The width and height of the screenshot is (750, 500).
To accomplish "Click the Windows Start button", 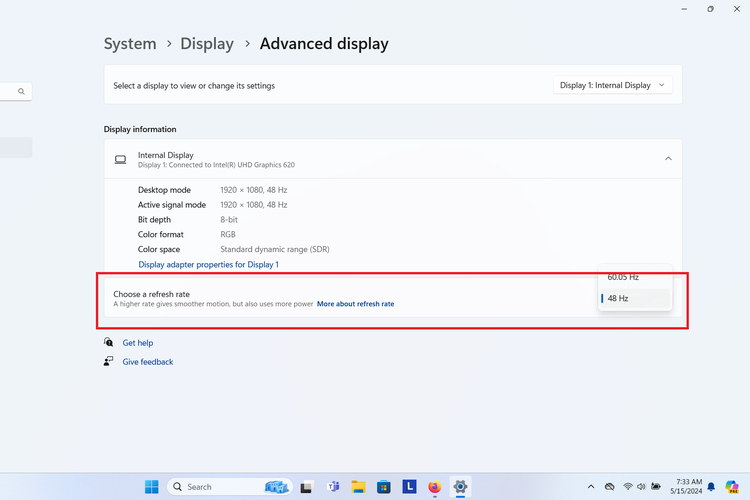I will [152, 487].
